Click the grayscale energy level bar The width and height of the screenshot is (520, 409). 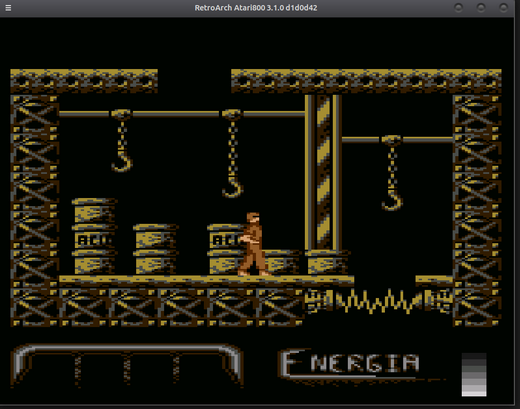click(x=474, y=375)
